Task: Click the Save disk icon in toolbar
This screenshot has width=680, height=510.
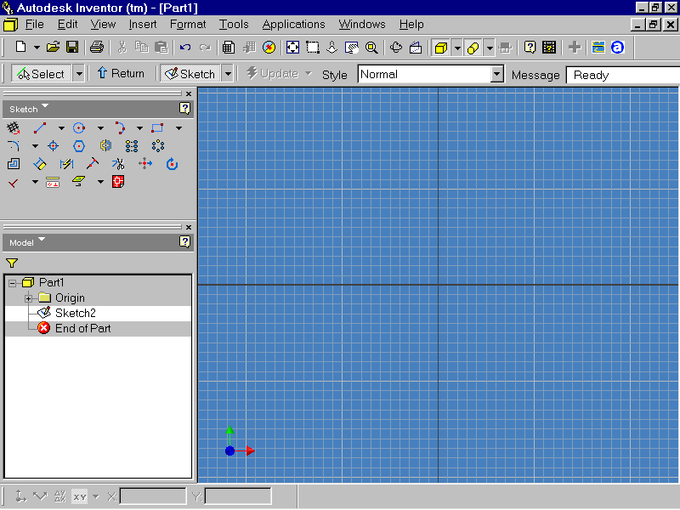Action: coord(72,47)
